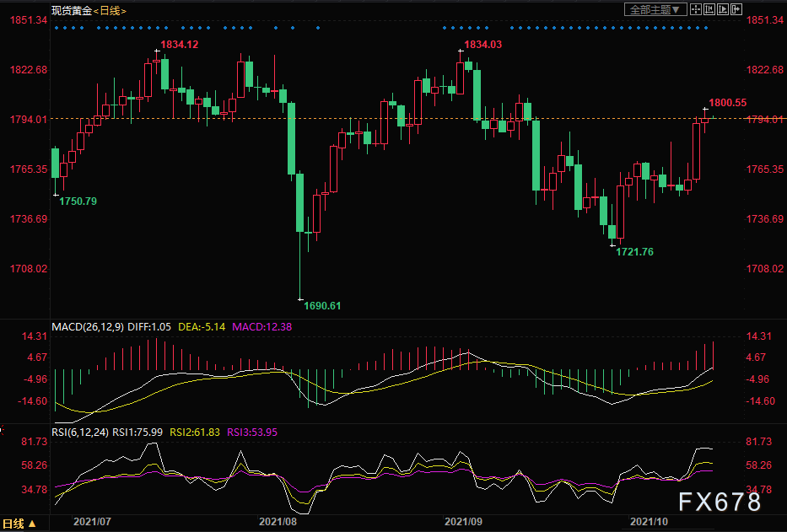Click the 1690.61 low price label
This screenshot has width=787, height=532.
322,306
